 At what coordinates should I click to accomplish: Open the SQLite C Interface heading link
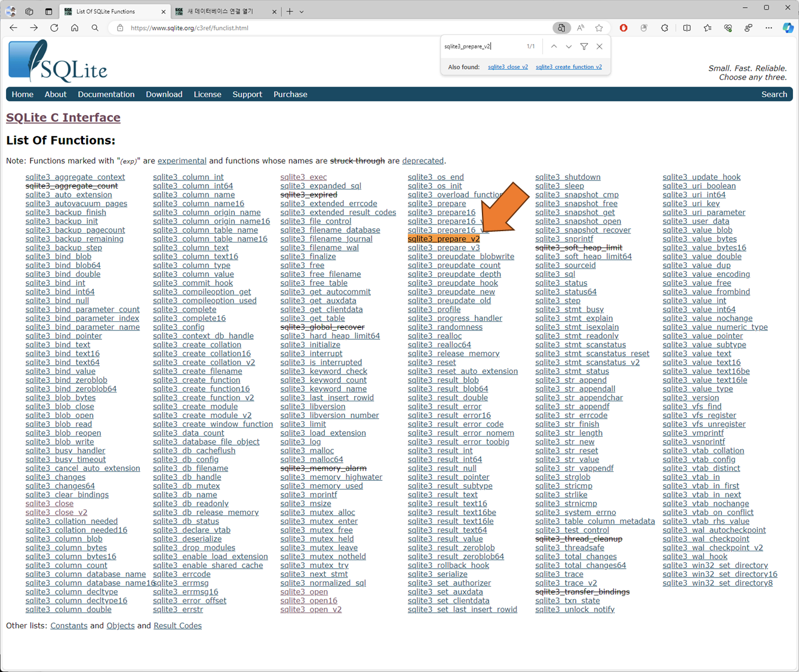pos(63,118)
